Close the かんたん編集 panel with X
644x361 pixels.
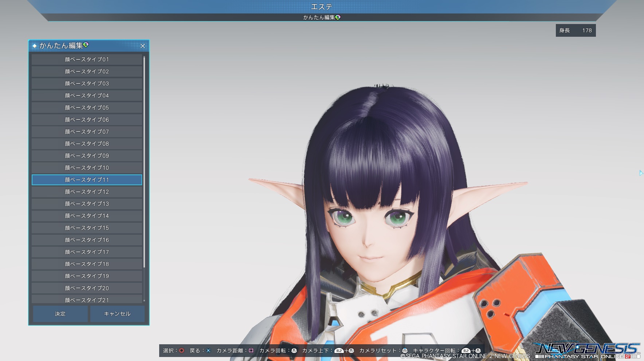143,46
